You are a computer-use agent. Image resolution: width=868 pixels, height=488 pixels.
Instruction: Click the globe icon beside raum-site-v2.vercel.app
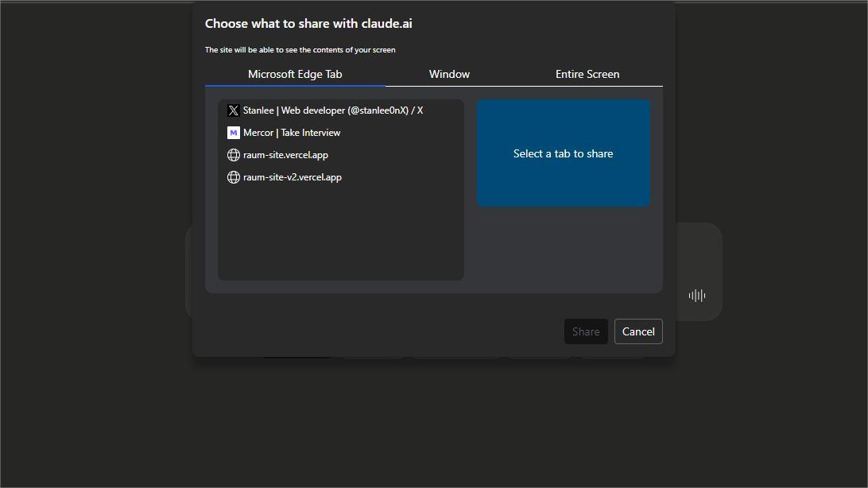[234, 177]
